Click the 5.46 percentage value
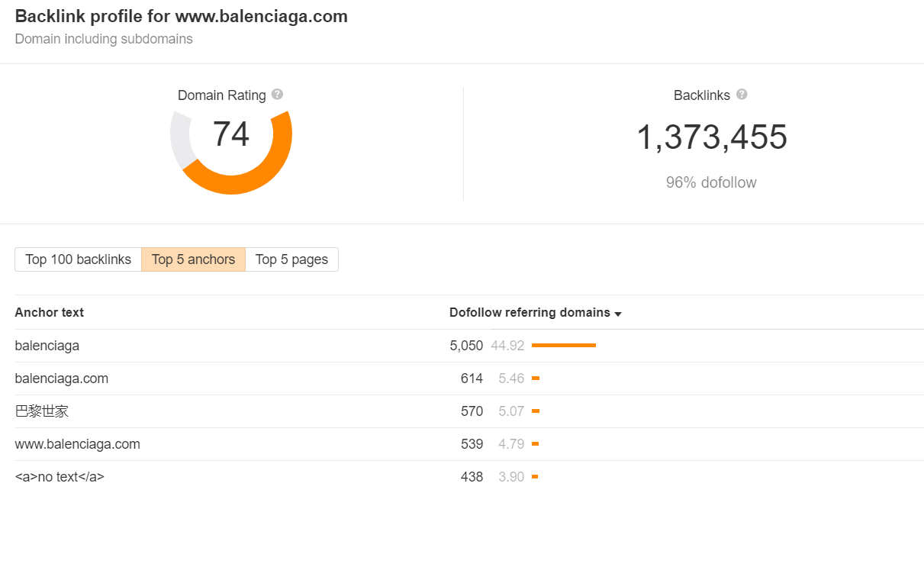Viewport: 924px width, 567px height. 511,379
